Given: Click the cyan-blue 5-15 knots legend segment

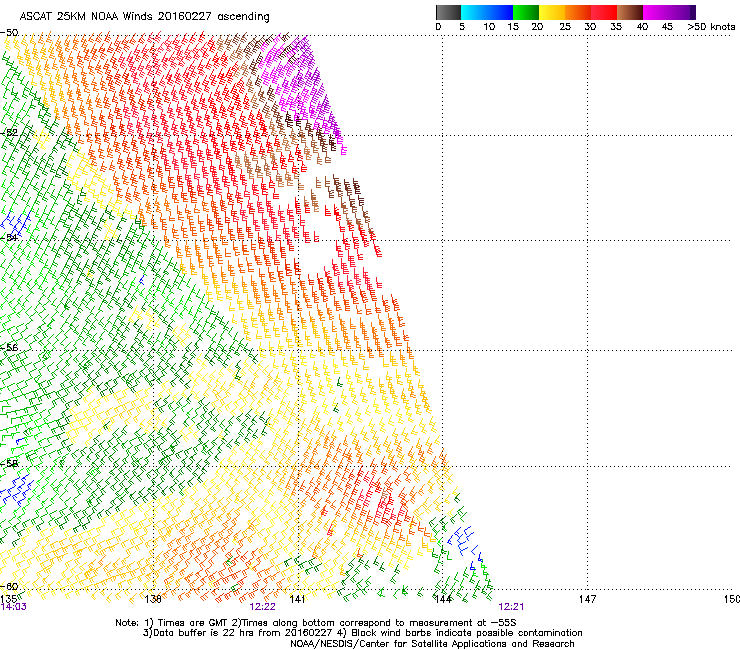Looking at the screenshot, I should pyautogui.click(x=487, y=12).
